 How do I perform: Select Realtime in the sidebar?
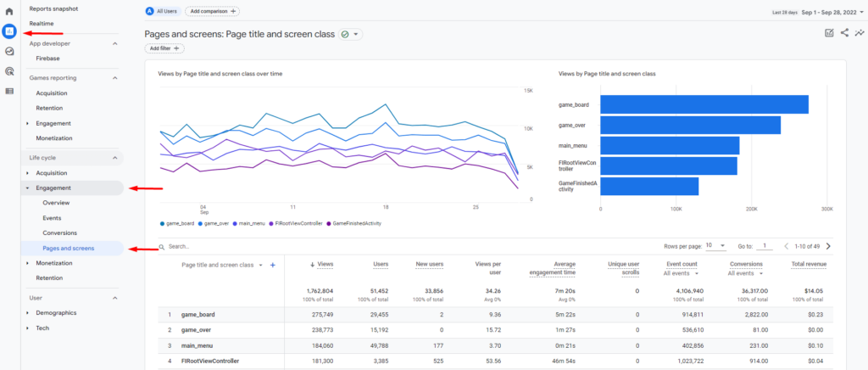[x=42, y=23]
